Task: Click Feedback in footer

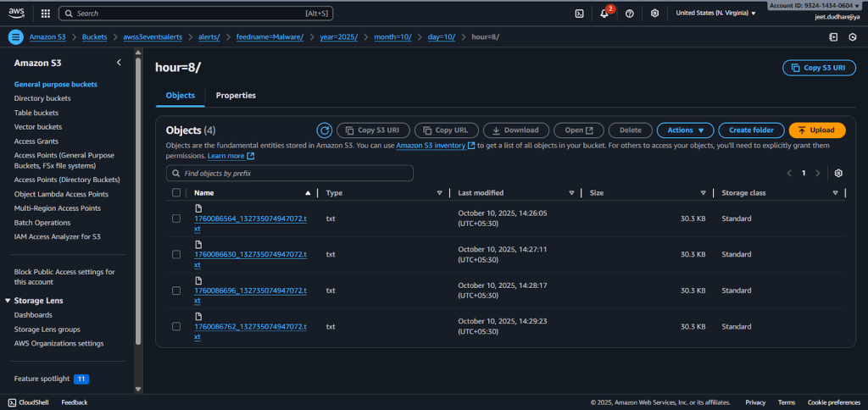Action: 75,402
